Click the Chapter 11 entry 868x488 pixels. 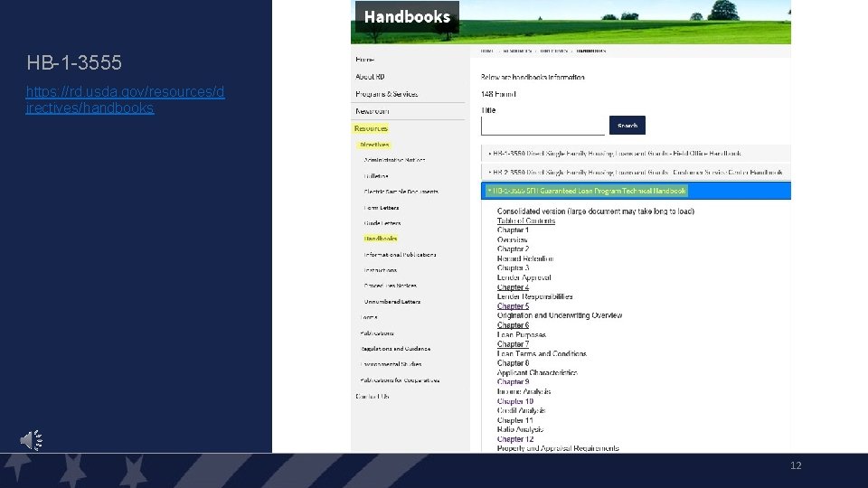[514, 420]
